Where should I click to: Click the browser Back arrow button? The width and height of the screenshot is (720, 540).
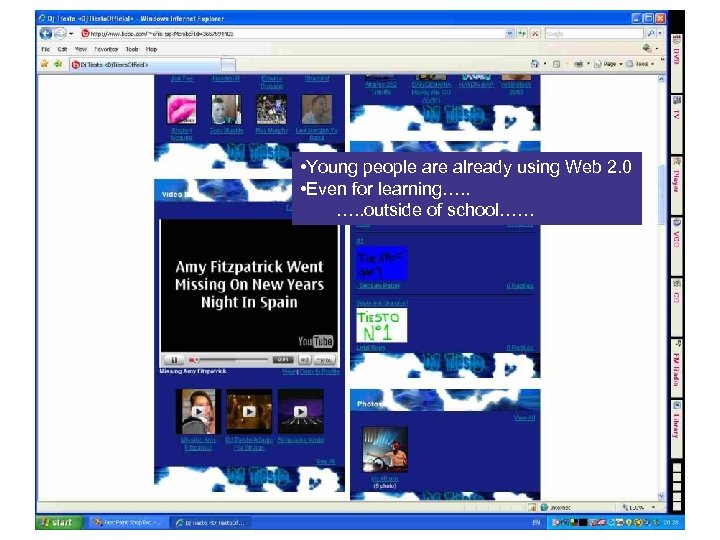pos(45,34)
